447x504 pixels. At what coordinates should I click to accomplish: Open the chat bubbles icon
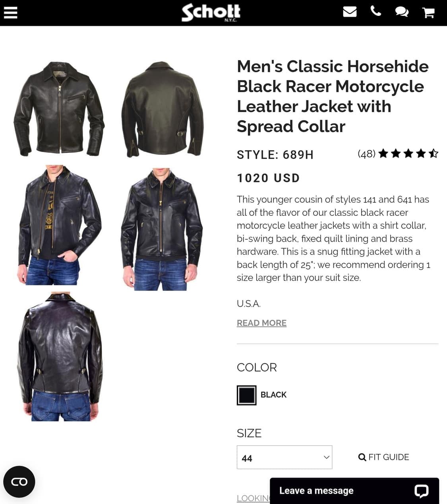click(402, 12)
